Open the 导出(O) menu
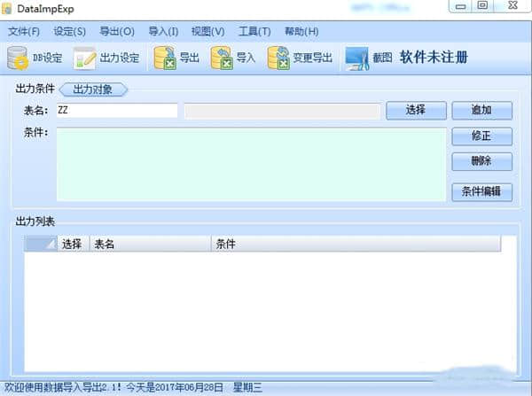The width and height of the screenshot is (532, 396). tap(117, 32)
